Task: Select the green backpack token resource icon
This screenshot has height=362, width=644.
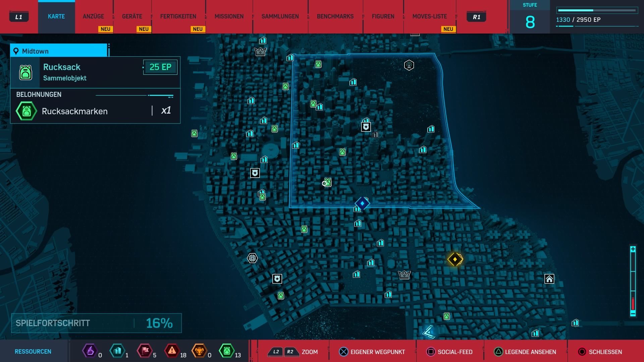Action: (226, 351)
